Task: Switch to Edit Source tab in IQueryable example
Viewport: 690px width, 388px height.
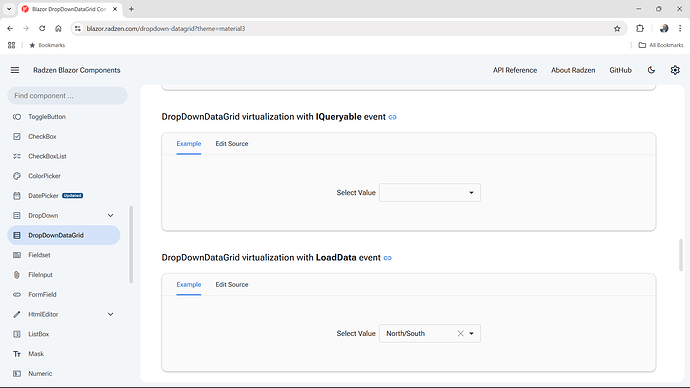Action: tap(231, 143)
